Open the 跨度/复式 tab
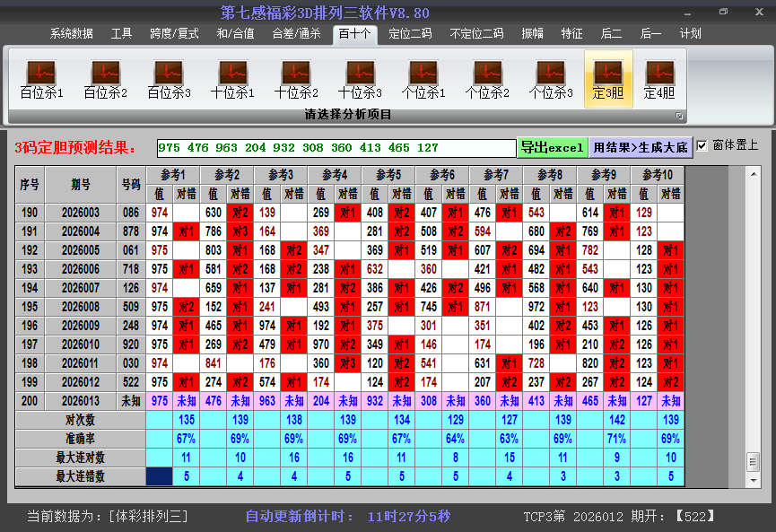The width and height of the screenshot is (776, 532). point(174,34)
